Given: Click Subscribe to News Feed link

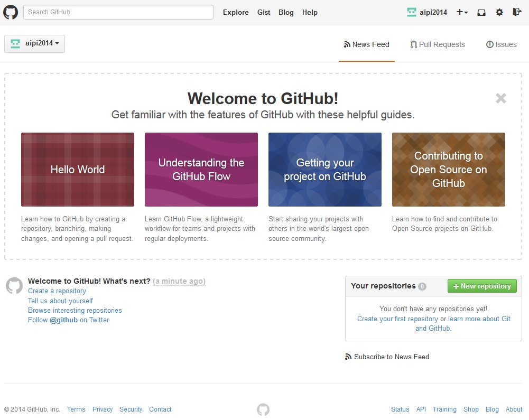Looking at the screenshot, I should [387, 357].
